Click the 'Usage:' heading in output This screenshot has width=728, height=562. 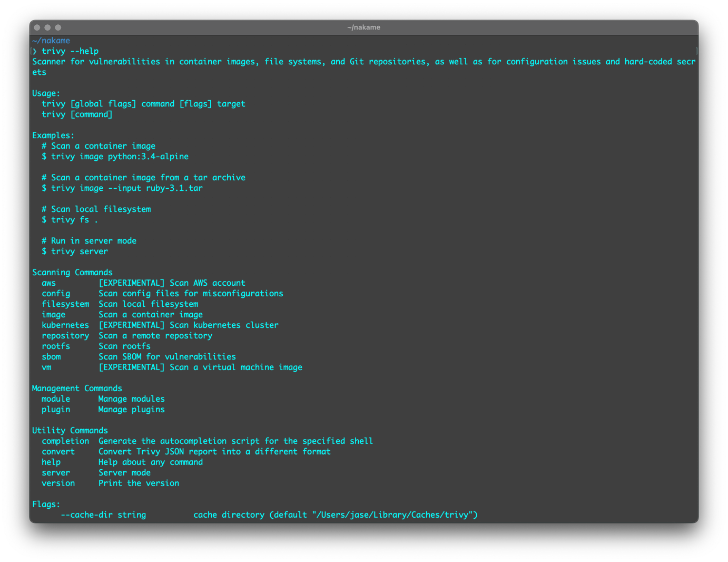point(46,93)
